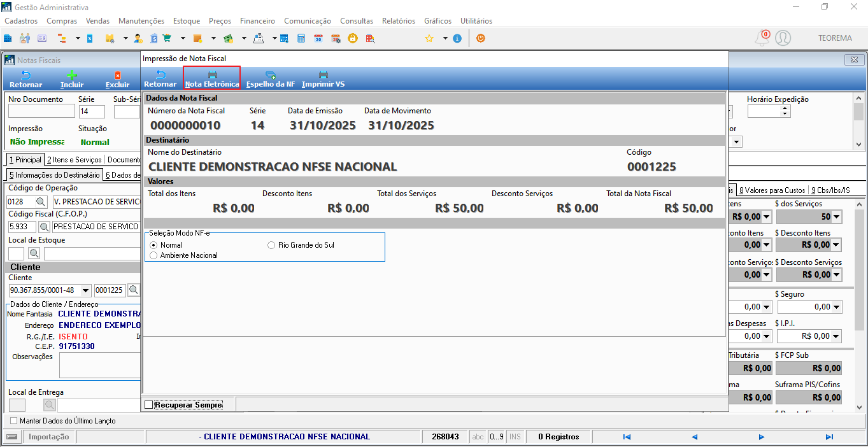The width and height of the screenshot is (868, 447).
Task: Check Manter Dados do Último Lançto
Action: click(14, 421)
